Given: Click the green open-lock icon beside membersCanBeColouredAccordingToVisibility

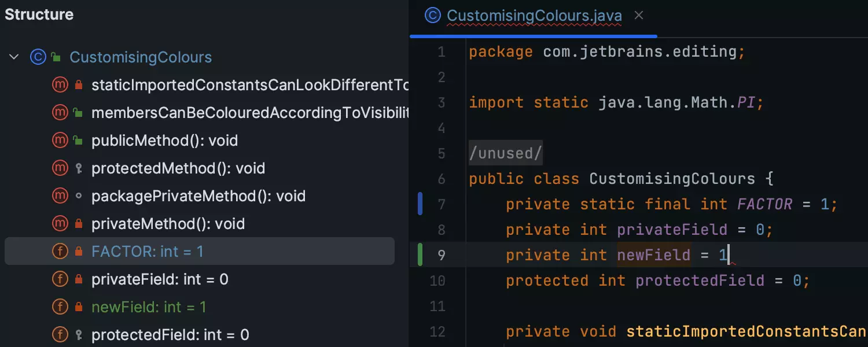Looking at the screenshot, I should 79,113.
